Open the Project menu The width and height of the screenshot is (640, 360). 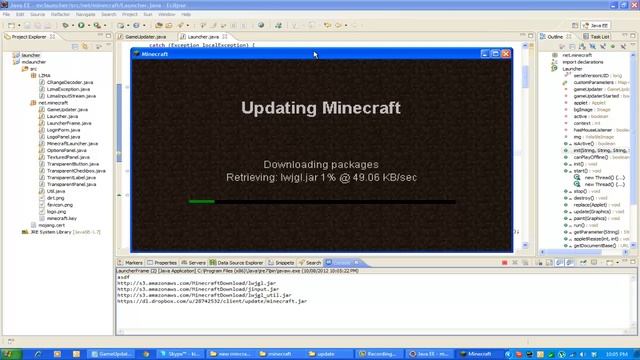[x=130, y=14]
